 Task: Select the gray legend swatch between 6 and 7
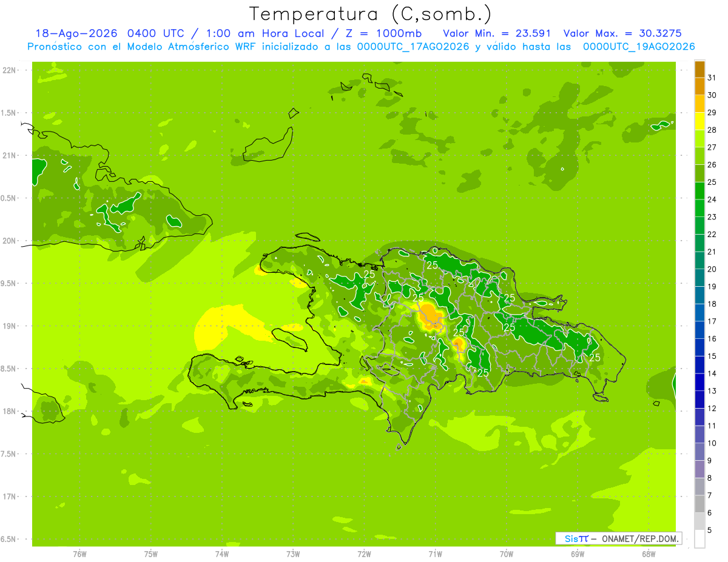pyautogui.click(x=699, y=504)
